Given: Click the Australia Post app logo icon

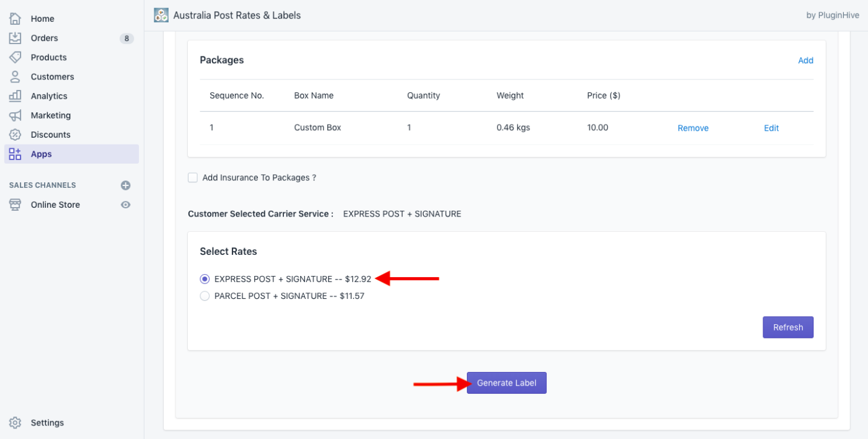Looking at the screenshot, I should click(x=161, y=15).
